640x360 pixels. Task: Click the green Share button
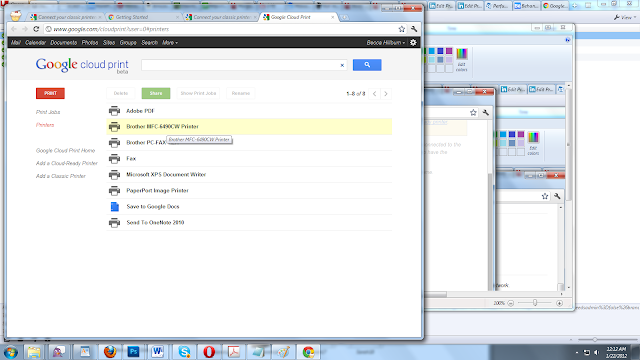[156, 93]
